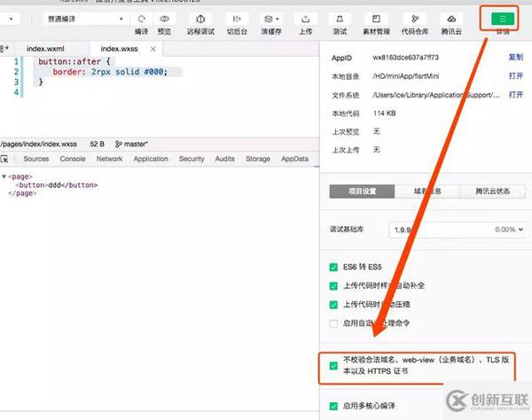Click the 清缓存 clear cache icon
Screen dimensions: 532x420
270,19
